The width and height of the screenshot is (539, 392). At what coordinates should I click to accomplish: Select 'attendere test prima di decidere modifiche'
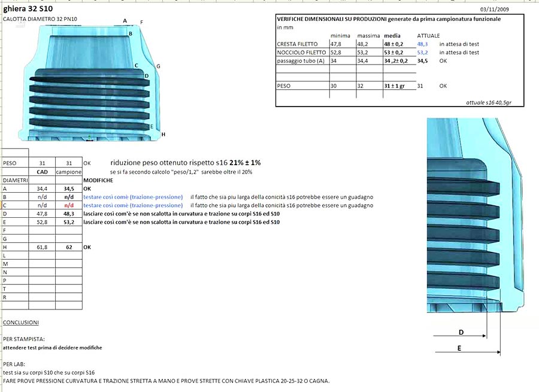click(52, 348)
